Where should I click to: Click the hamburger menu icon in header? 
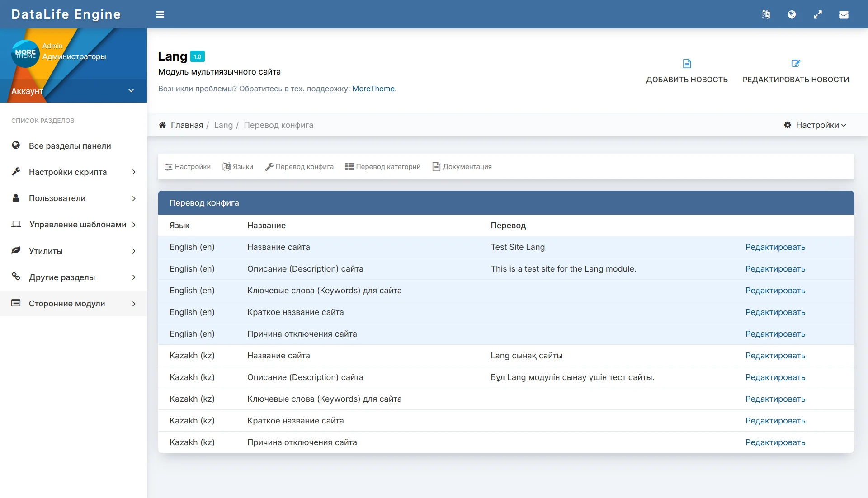(160, 14)
